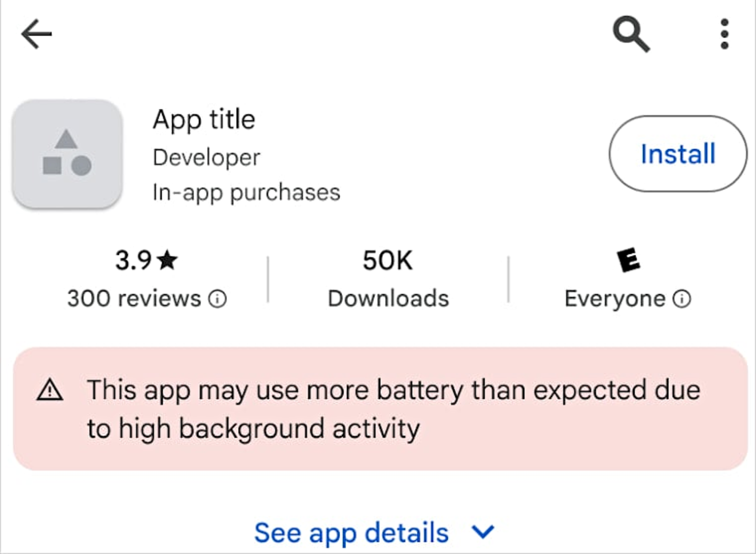Open the three-dot overflow menu

[x=724, y=33]
